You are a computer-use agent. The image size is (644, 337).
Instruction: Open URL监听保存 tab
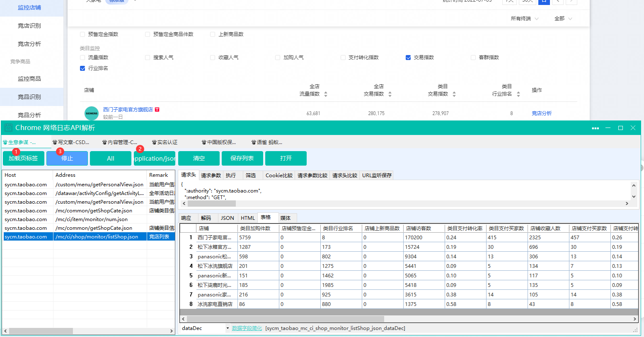click(377, 176)
